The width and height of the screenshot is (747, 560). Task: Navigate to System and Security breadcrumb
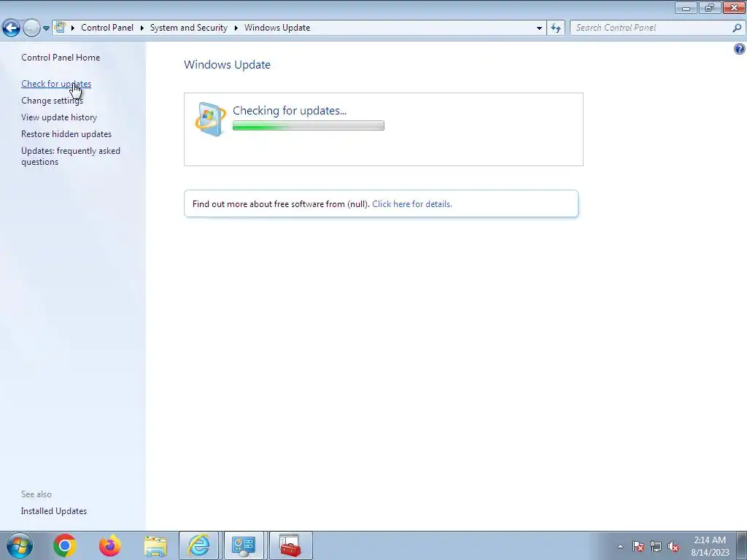tap(189, 28)
